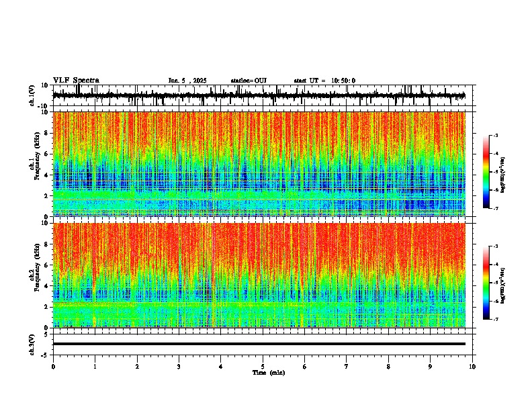The height and width of the screenshot is (411, 532).
Task: Click the time axis tick label "4"
Action: coord(221,367)
